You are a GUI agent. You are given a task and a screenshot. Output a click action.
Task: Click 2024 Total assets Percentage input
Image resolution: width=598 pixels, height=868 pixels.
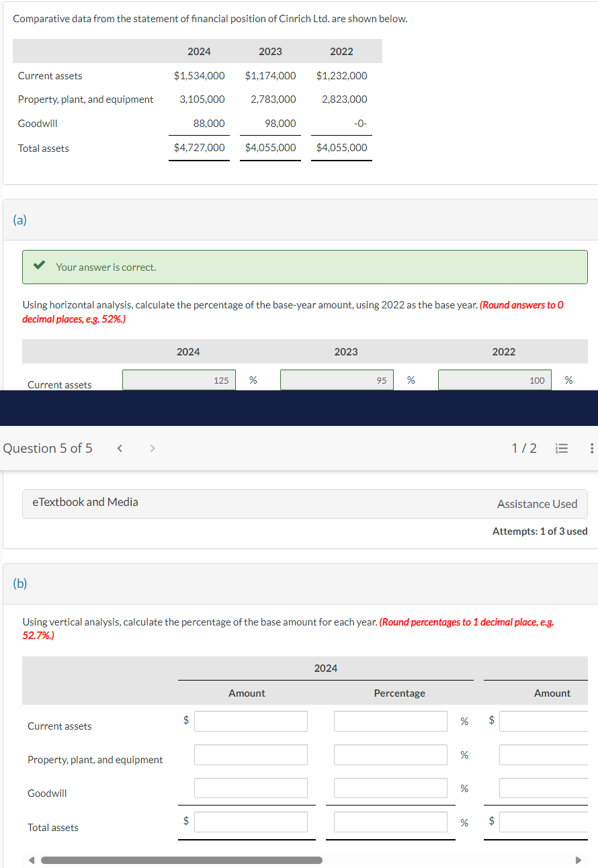pyautogui.click(x=390, y=822)
